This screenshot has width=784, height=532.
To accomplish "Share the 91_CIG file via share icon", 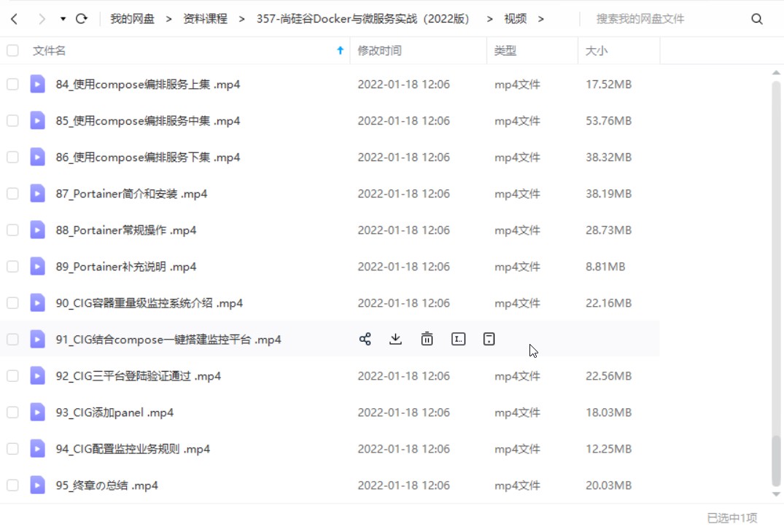I will click(365, 339).
